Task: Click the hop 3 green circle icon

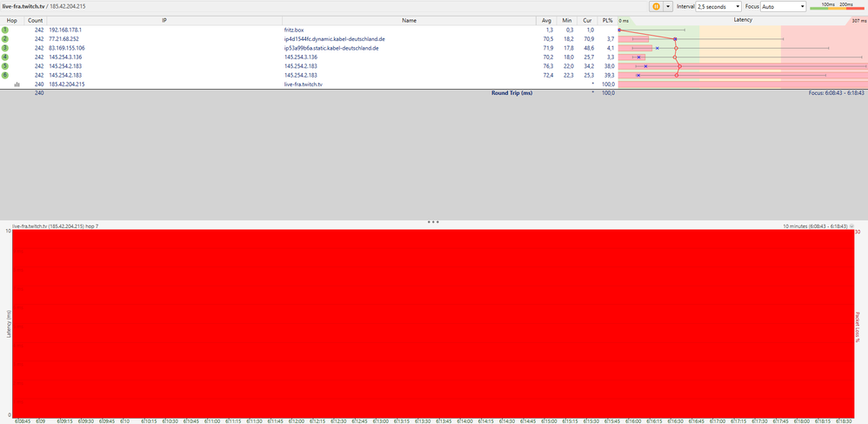Action: pyautogui.click(x=5, y=48)
